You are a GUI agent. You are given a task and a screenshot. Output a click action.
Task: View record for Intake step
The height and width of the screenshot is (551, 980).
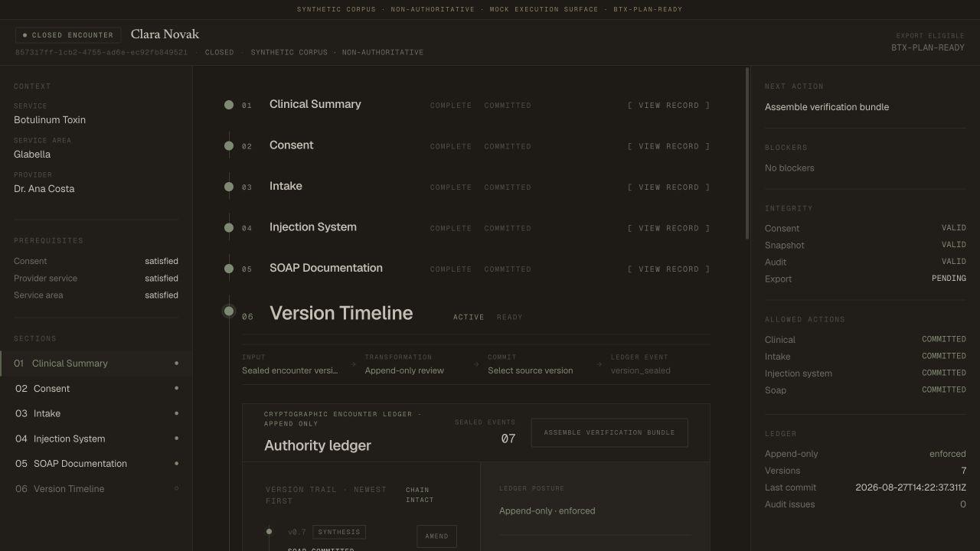pos(668,187)
